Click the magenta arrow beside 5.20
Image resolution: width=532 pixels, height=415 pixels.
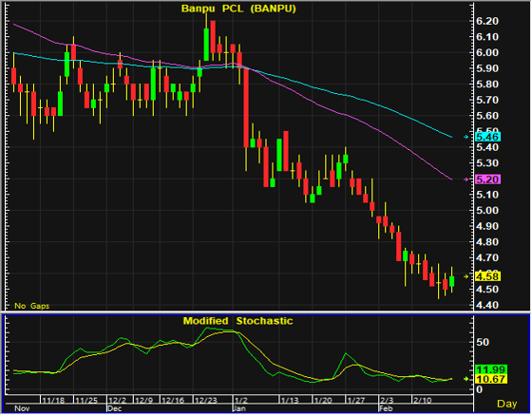coord(466,179)
